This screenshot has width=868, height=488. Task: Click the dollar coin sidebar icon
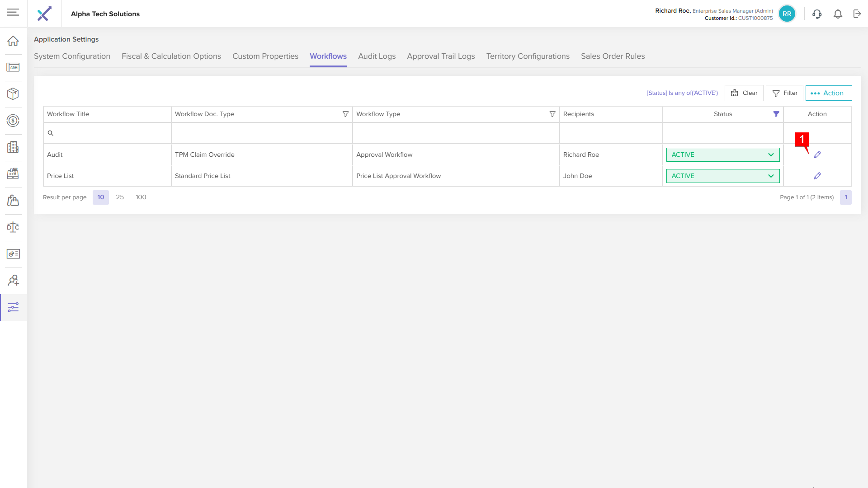pyautogui.click(x=13, y=121)
